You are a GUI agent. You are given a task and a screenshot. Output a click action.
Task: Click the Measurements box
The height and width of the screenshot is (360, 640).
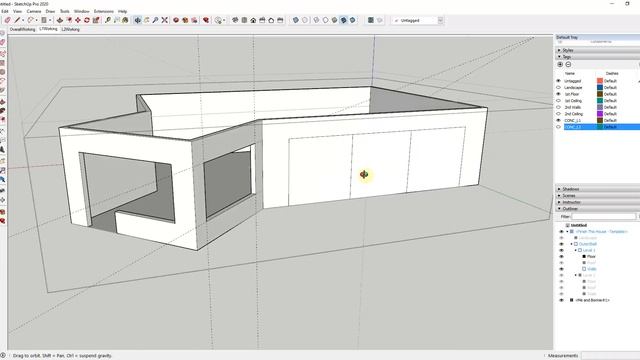tap(610, 356)
